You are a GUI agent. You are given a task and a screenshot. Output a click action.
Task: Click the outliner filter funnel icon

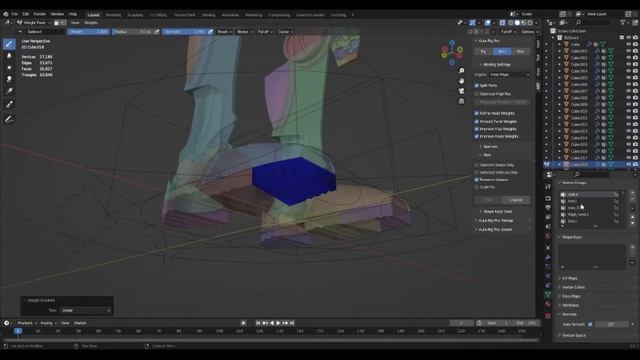click(x=623, y=23)
